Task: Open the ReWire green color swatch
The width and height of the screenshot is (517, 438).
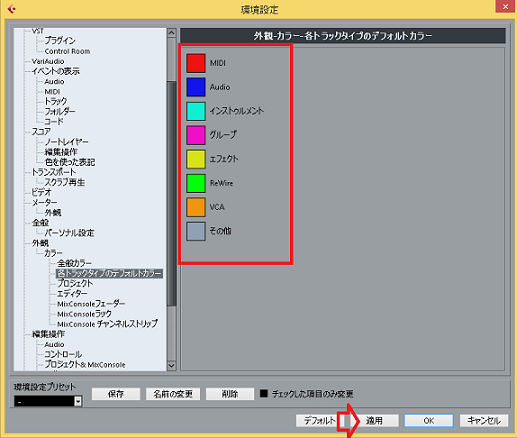Action: pos(196,183)
